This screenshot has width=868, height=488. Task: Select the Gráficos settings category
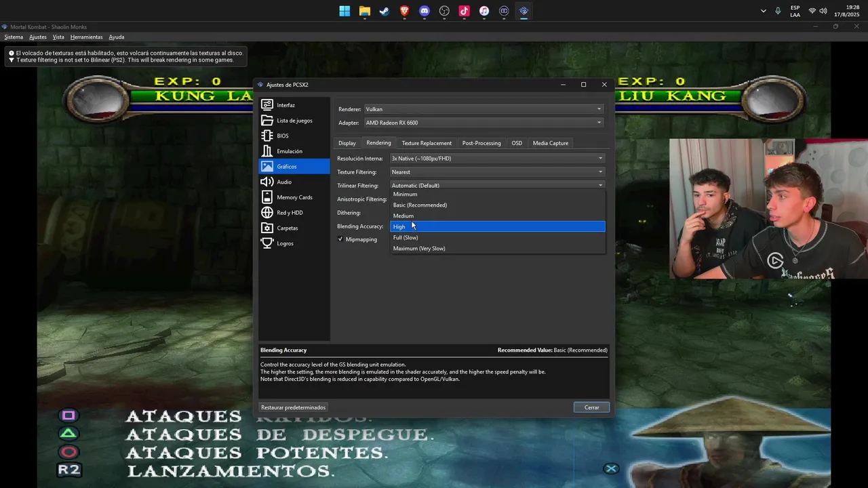click(x=294, y=167)
